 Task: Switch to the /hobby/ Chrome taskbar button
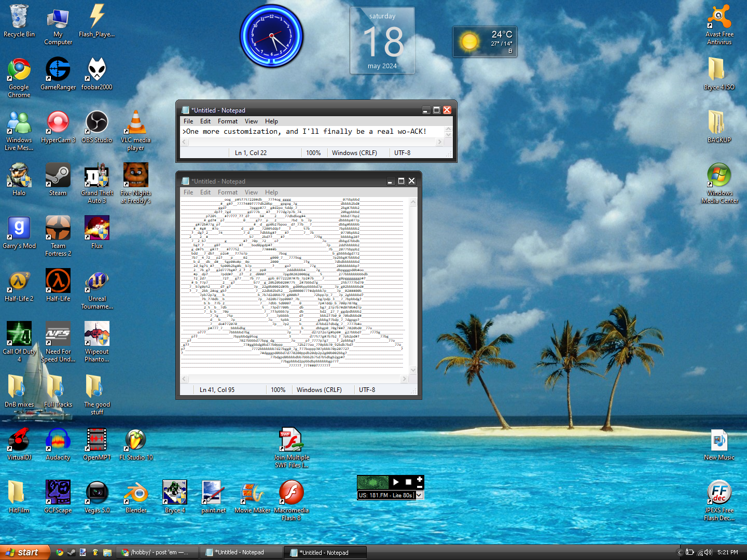pyautogui.click(x=156, y=552)
